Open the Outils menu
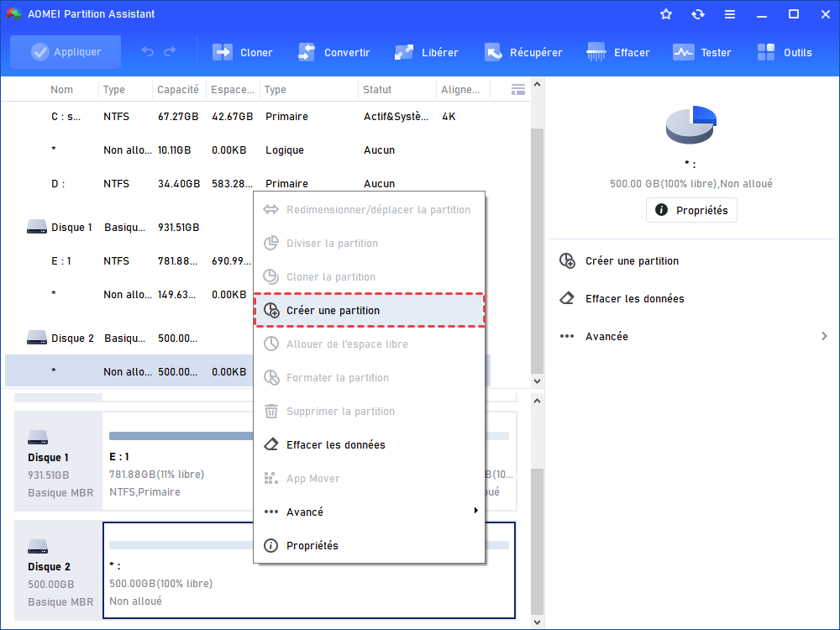 coord(785,52)
